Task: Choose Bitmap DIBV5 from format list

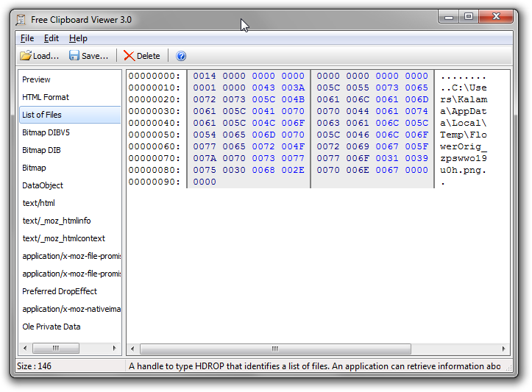Action: [46, 132]
